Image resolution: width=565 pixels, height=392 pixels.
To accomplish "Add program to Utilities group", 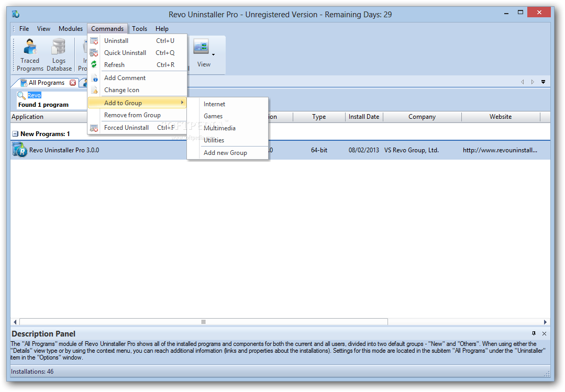I will [228, 140].
